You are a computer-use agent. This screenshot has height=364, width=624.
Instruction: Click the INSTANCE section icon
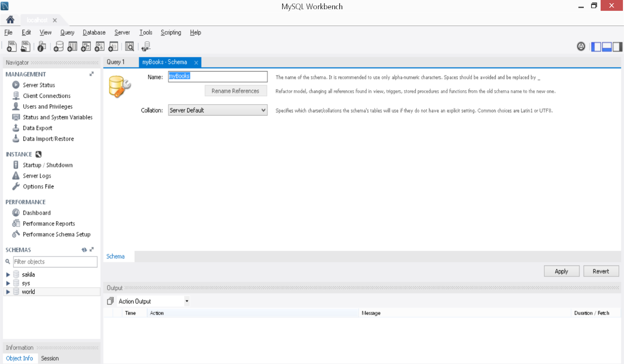point(39,154)
